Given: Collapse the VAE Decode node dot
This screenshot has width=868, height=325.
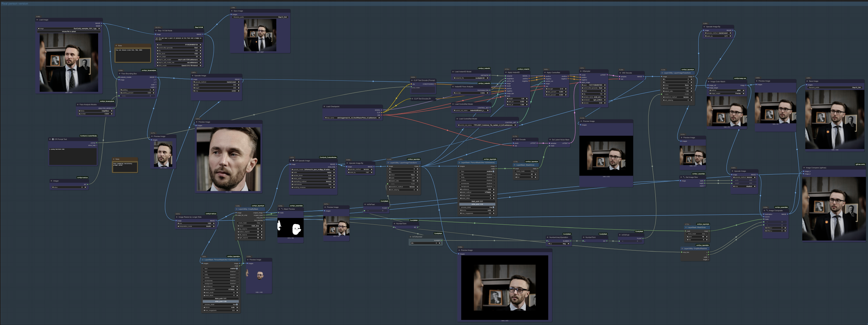Looking at the screenshot, I should point(620,73).
